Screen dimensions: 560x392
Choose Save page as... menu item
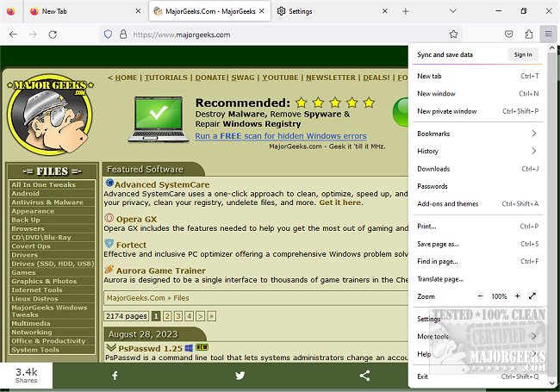477,244
